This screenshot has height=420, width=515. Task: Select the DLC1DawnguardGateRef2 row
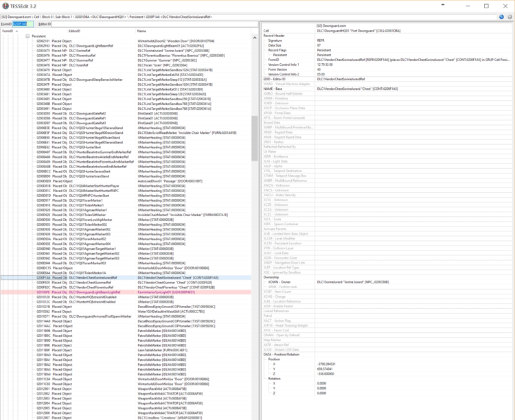[x=126, y=113]
